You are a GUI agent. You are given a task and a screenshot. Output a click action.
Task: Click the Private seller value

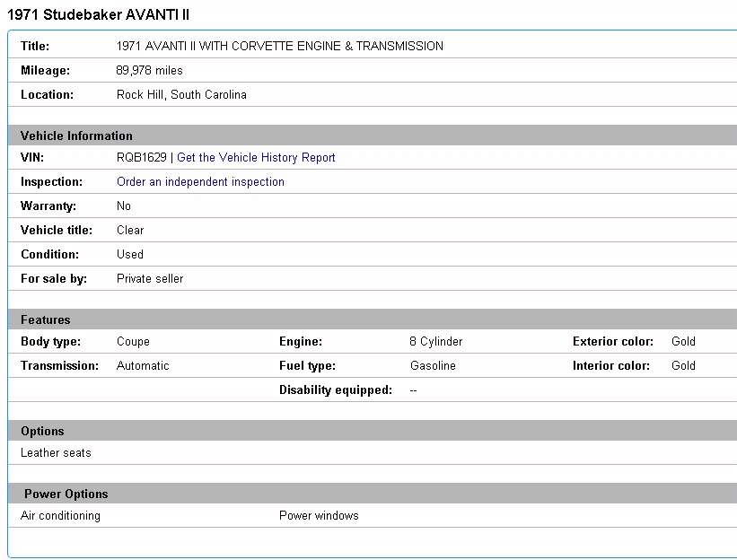pyautogui.click(x=150, y=279)
